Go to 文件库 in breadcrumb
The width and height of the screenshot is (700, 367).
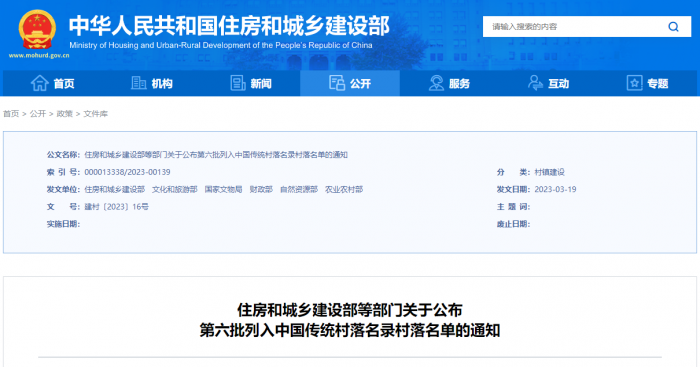[96, 114]
